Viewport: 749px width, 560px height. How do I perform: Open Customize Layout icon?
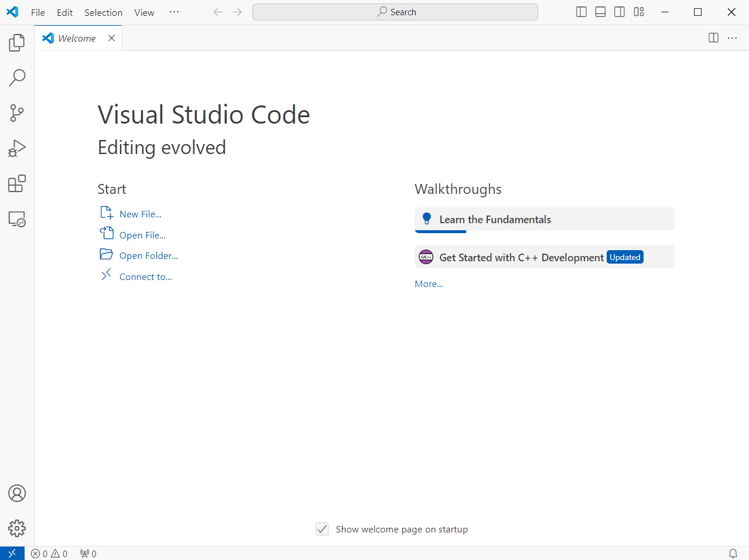tap(639, 12)
